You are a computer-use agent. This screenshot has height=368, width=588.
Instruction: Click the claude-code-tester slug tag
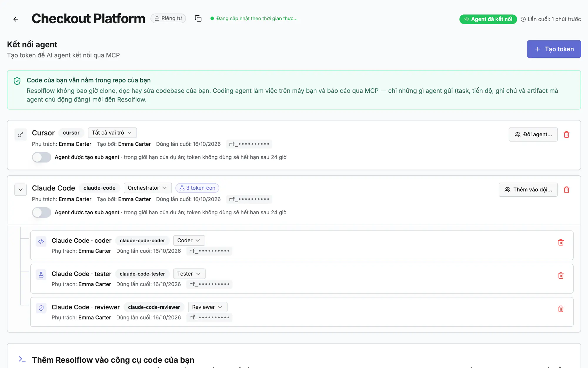tap(142, 274)
